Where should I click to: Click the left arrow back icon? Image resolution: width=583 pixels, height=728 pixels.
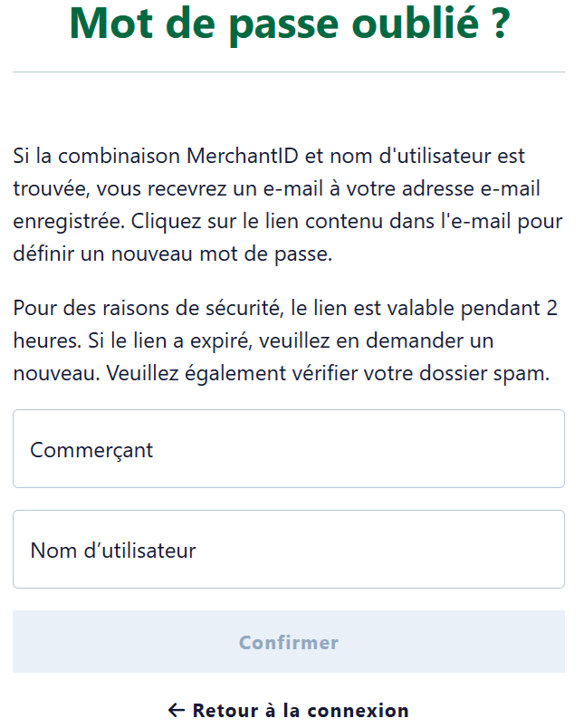(x=177, y=711)
